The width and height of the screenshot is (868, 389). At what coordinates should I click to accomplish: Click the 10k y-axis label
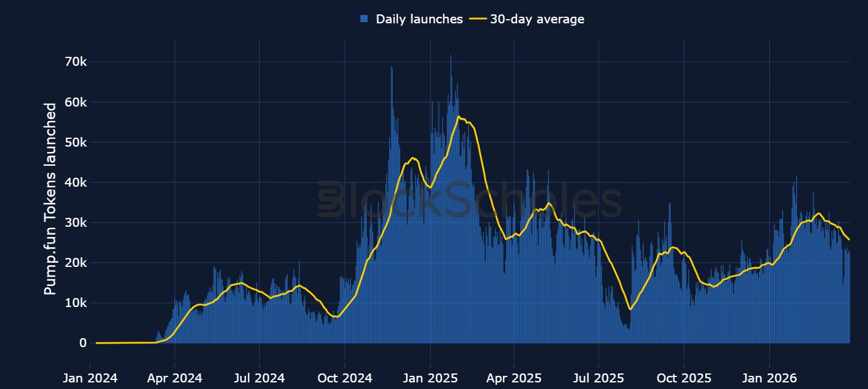(x=75, y=303)
